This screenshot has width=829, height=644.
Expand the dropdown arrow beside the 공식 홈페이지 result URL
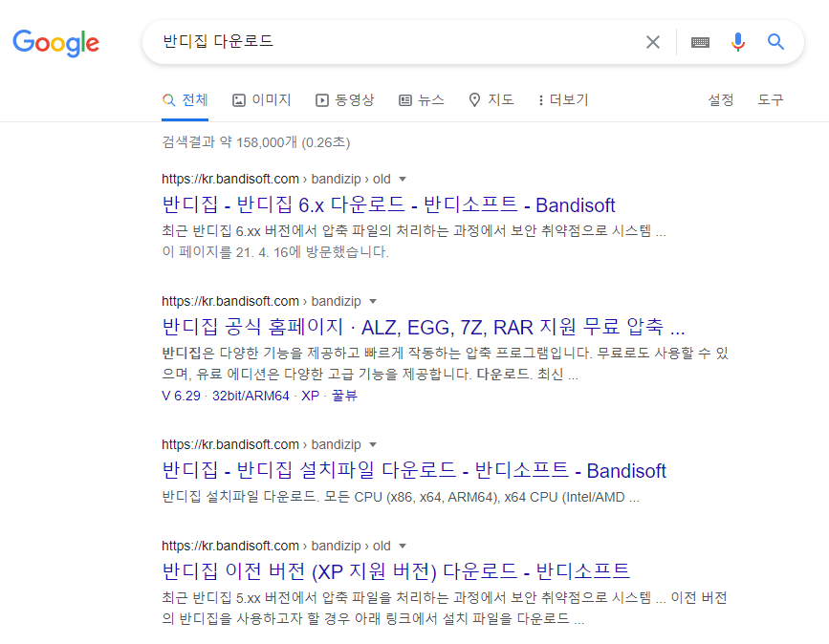pos(373,301)
